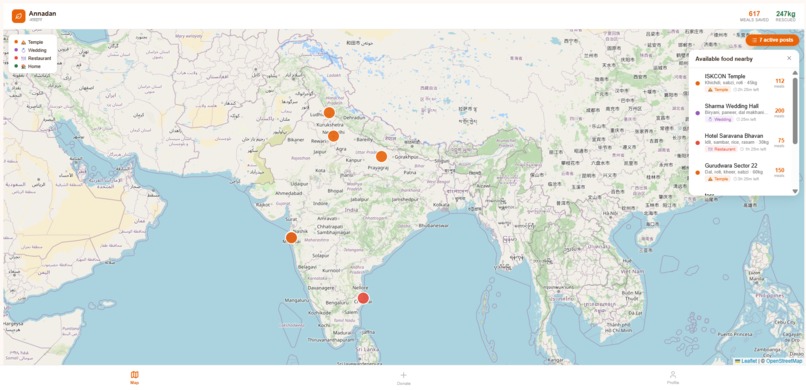Click the orange map marker at Mumbai
Image resolution: width=806 pixels, height=390 pixels.
click(291, 237)
